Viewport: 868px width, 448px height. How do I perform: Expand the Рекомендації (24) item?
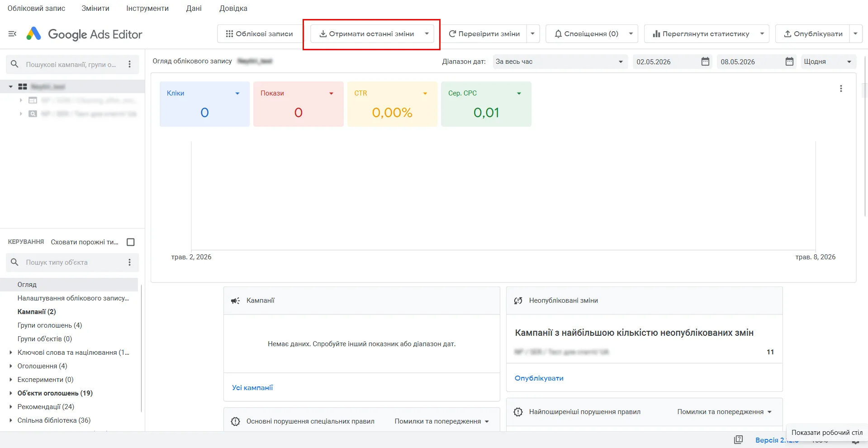coord(11,407)
